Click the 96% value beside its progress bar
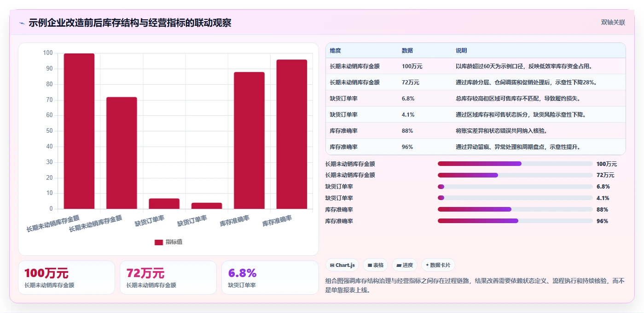The width and height of the screenshot is (644, 313). tap(602, 221)
